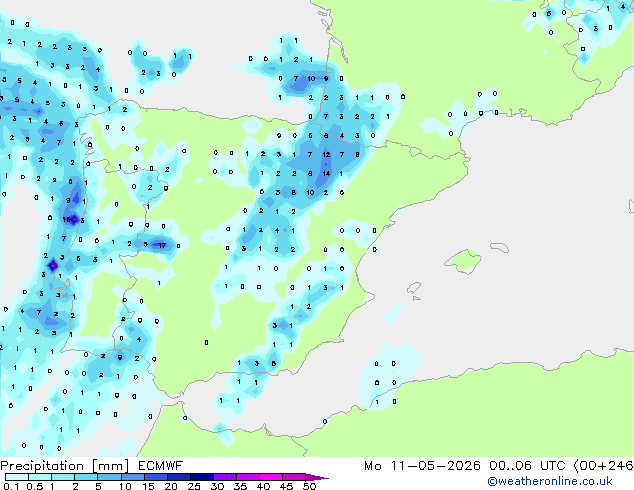Pick the purple 30–35 mm legend swatch
The image size is (634, 490).
(225, 477)
